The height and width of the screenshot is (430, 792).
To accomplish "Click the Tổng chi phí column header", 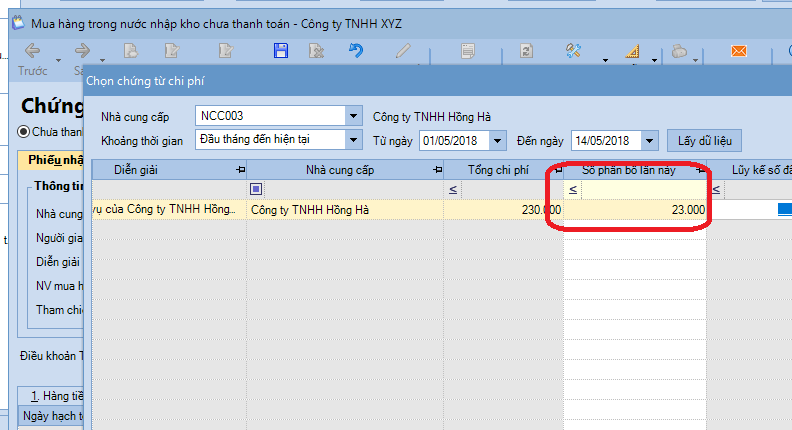I will [500, 169].
